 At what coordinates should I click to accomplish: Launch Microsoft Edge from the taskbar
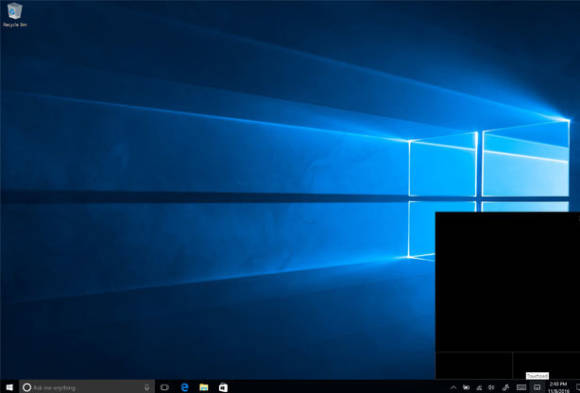tap(184, 387)
